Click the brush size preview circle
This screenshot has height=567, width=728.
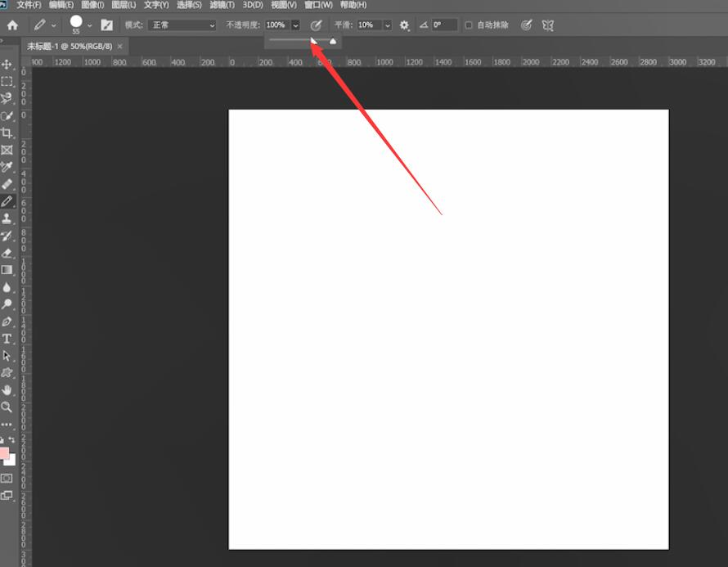(76, 21)
